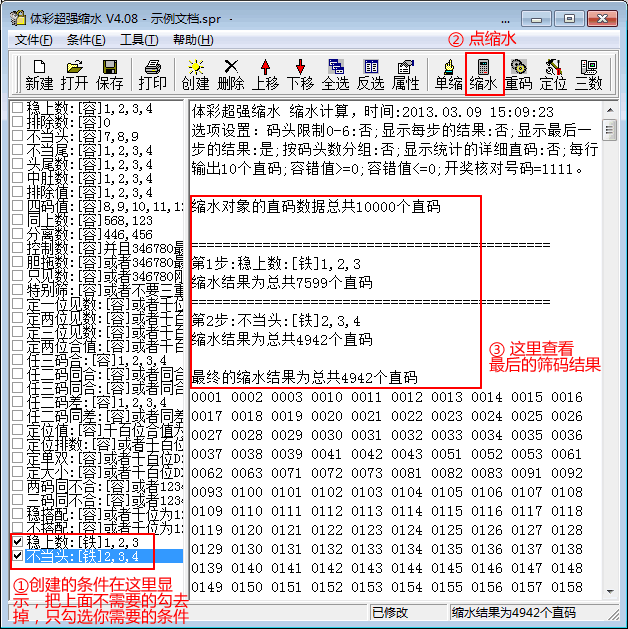Create a condition with 创建 icon
628x629 pixels.
[x=195, y=75]
